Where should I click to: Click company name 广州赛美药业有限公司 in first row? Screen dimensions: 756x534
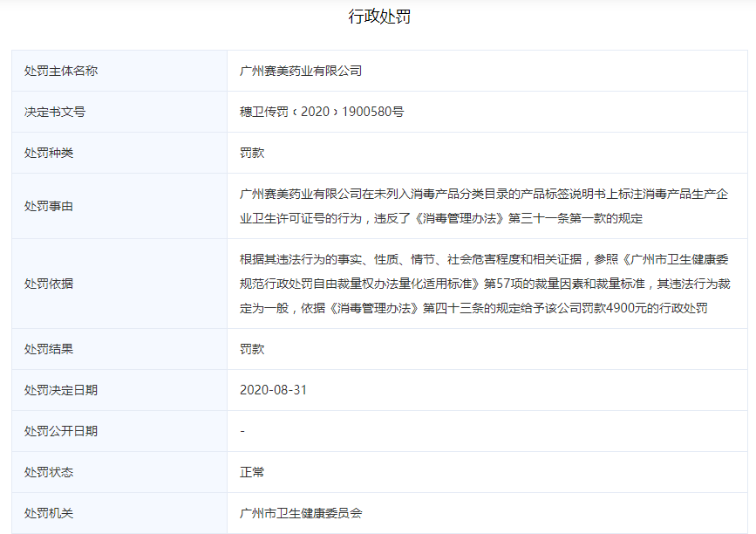301,71
